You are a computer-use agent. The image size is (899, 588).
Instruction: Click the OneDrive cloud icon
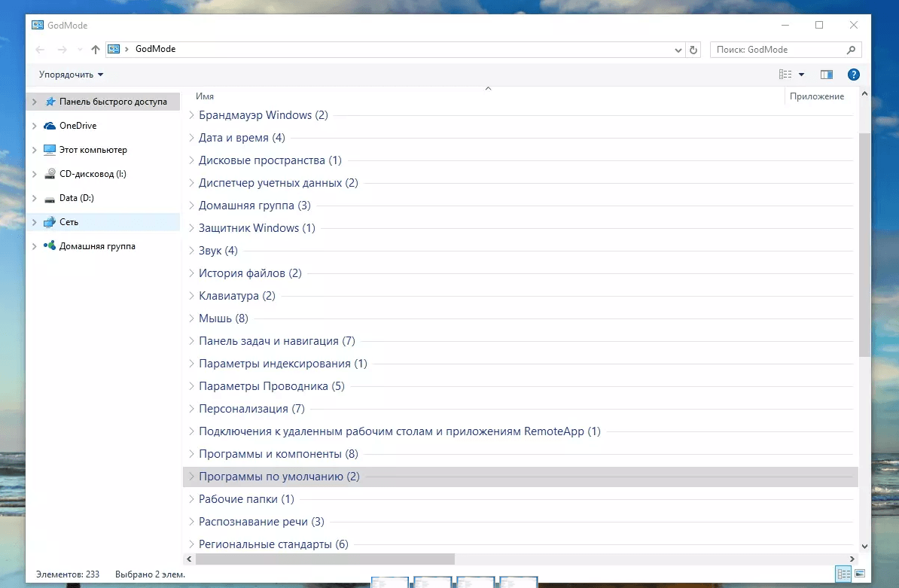[50, 126]
